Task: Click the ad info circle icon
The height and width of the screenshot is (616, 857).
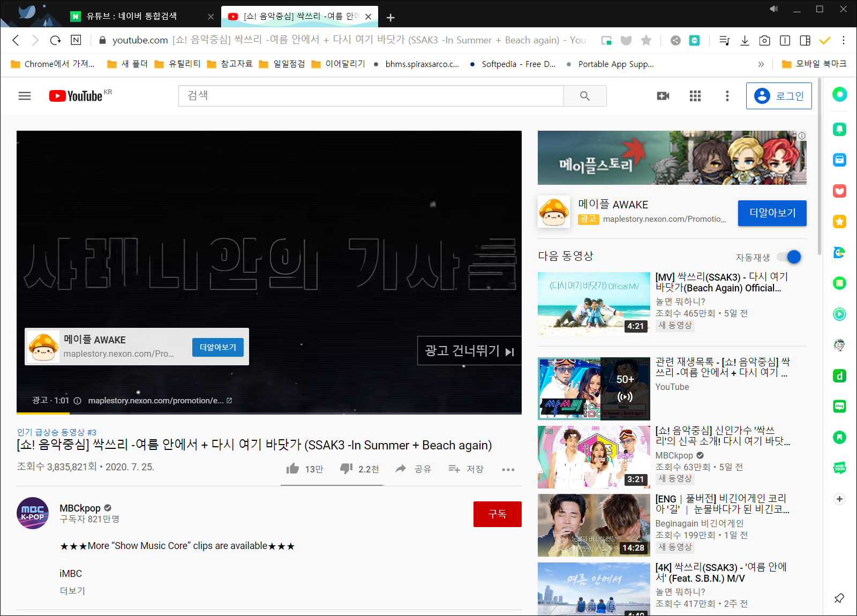Action: click(x=77, y=401)
